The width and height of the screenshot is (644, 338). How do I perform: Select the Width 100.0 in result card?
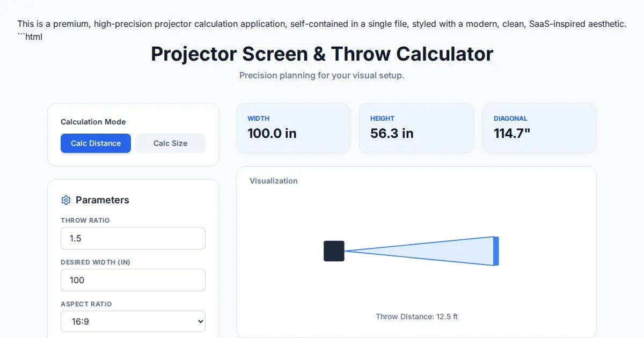(x=293, y=128)
